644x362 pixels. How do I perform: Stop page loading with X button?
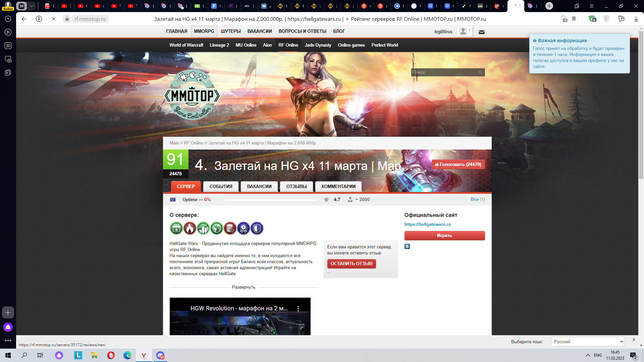coord(54,19)
